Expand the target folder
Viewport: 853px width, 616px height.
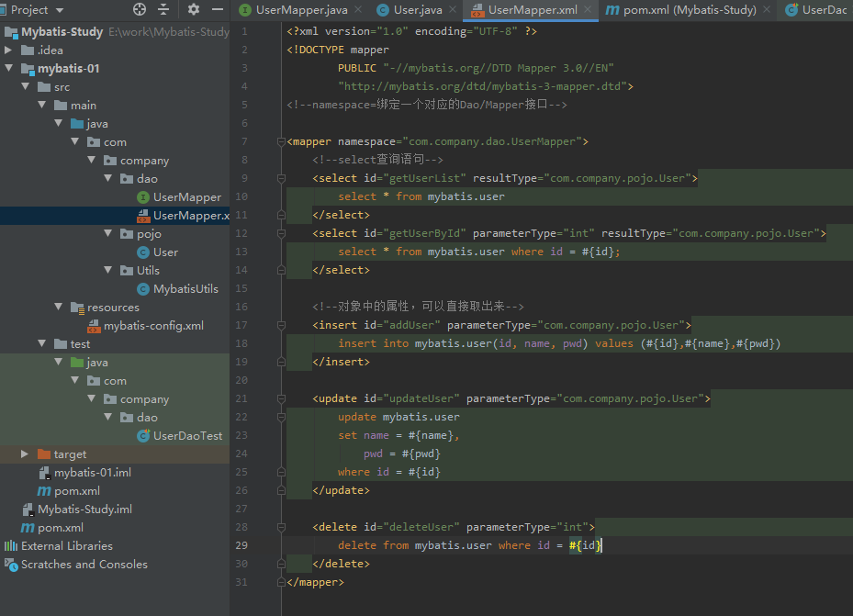tap(25, 454)
